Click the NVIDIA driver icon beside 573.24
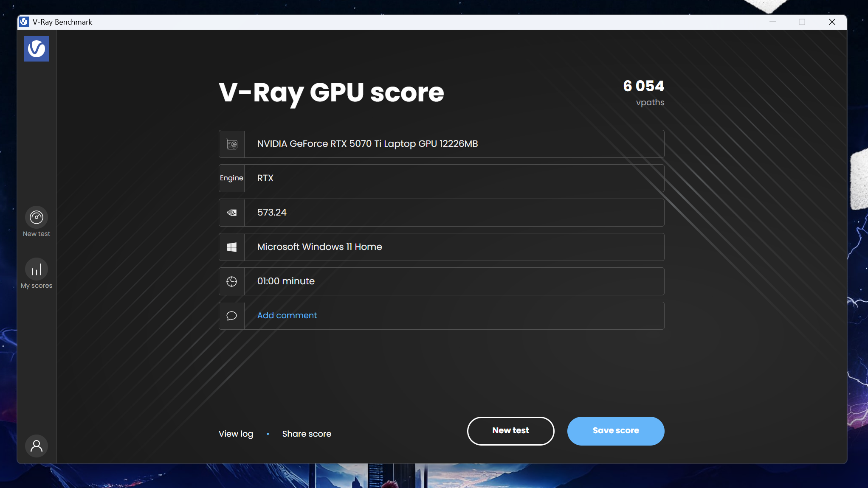 (232, 213)
